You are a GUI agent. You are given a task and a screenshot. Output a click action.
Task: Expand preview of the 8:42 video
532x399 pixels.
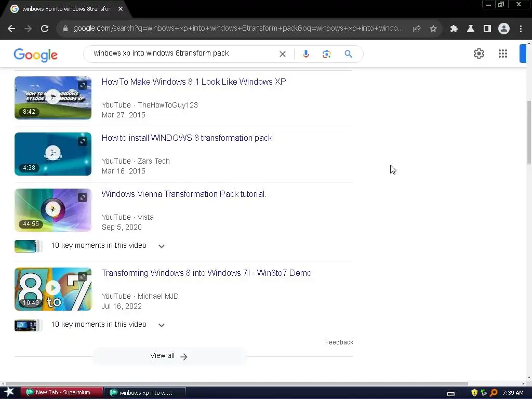tap(83, 85)
